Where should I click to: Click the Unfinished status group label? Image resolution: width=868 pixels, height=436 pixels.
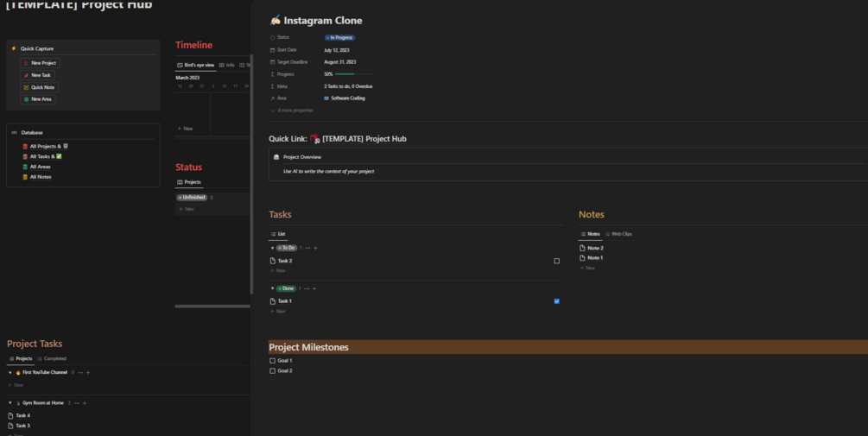tap(192, 198)
